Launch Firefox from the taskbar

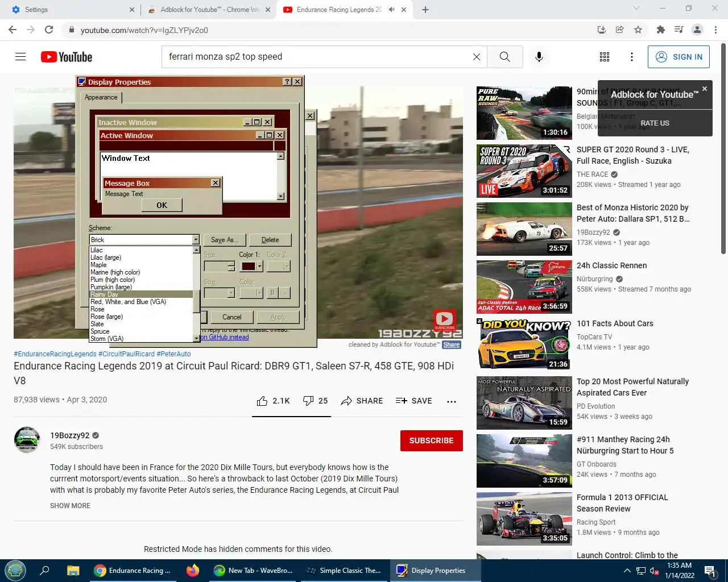tap(193, 570)
